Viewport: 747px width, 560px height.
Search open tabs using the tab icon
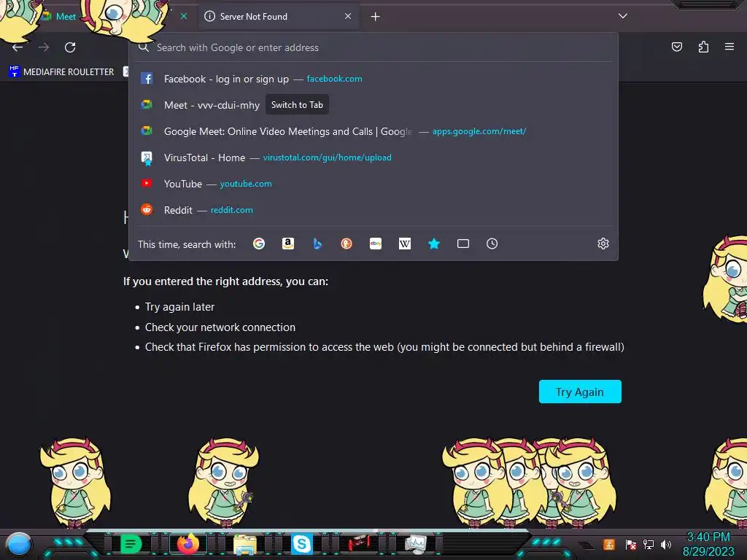[x=463, y=244]
